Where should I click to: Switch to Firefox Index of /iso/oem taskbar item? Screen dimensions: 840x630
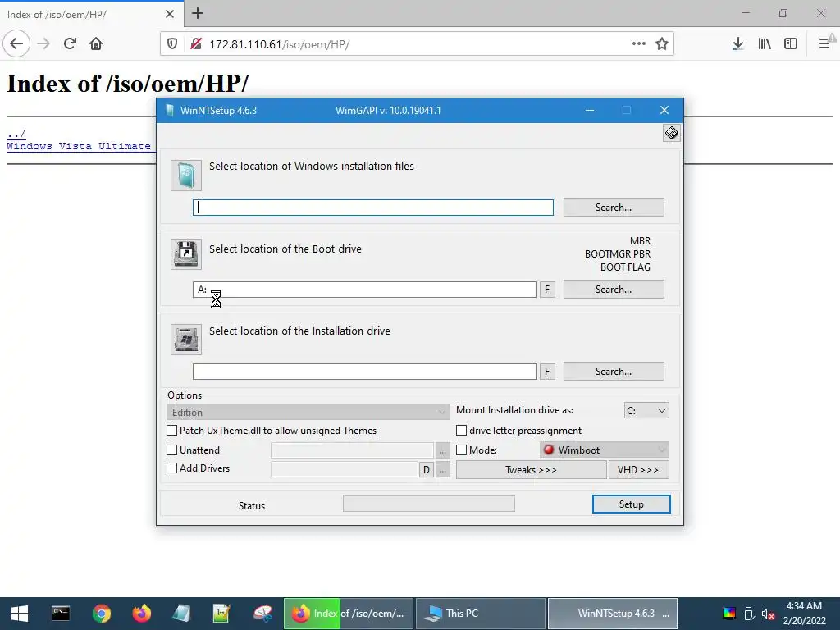(x=349, y=614)
